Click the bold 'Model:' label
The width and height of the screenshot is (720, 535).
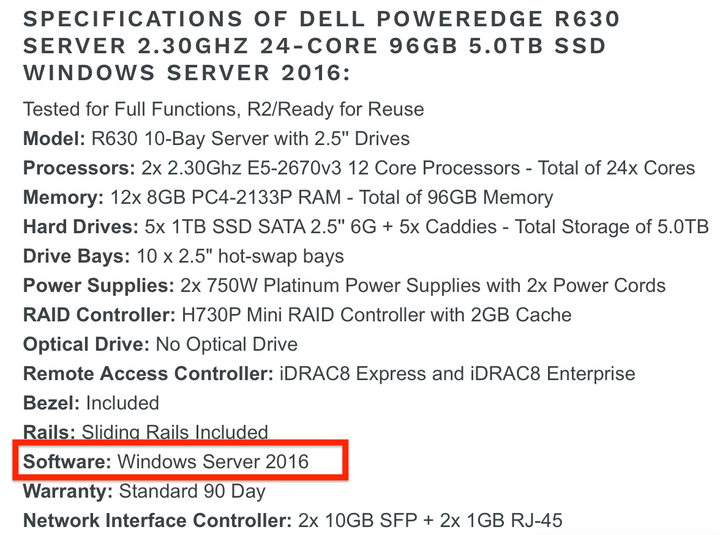[x=53, y=139]
